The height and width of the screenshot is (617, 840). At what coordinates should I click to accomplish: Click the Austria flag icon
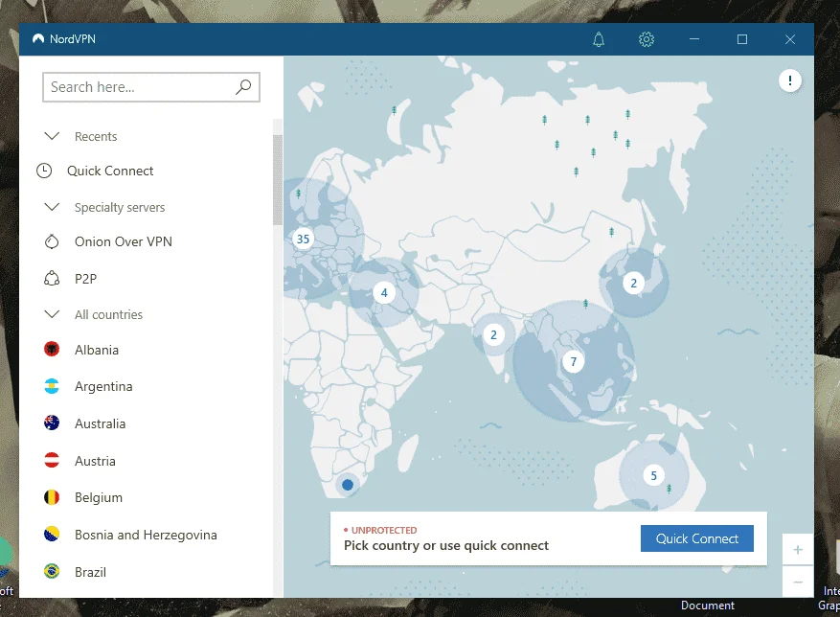point(52,460)
